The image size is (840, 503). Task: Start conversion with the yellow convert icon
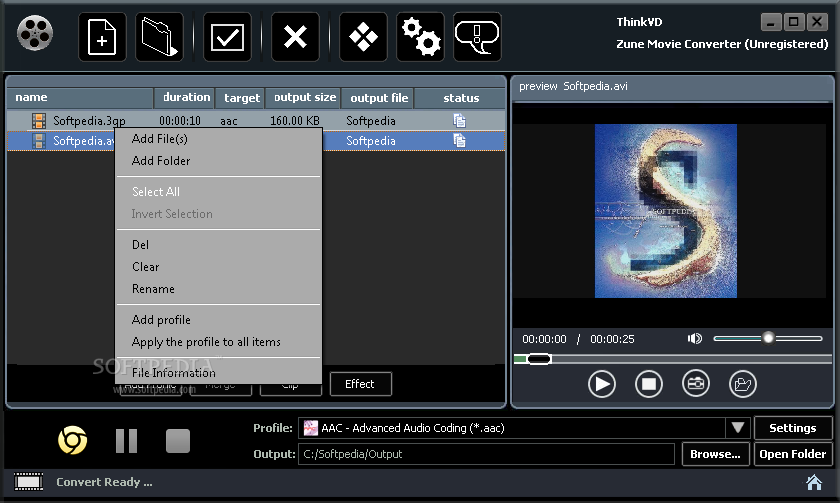tap(72, 440)
